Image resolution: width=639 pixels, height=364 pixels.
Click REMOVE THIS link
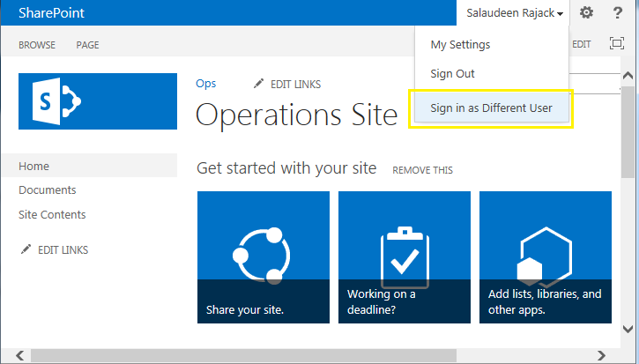click(422, 170)
